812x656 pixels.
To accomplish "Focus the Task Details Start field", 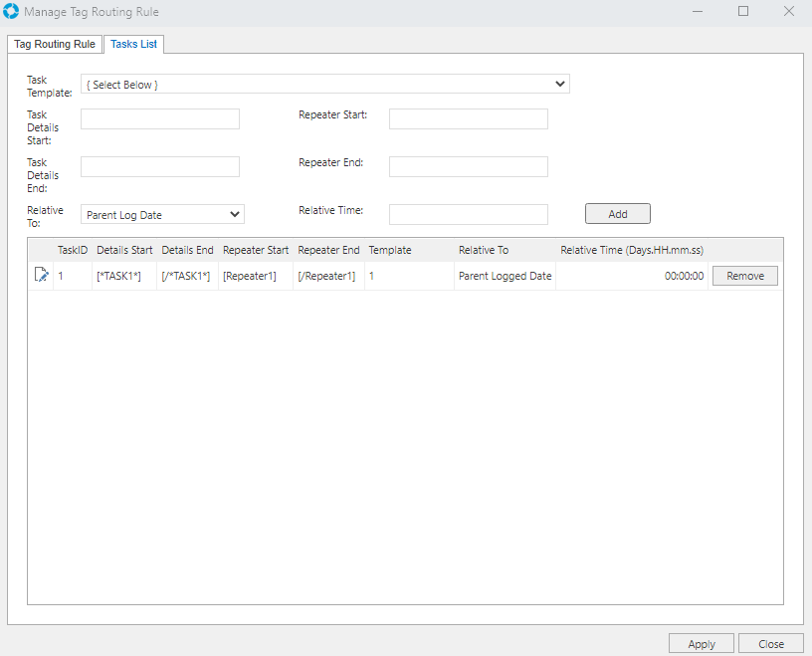I will point(160,119).
